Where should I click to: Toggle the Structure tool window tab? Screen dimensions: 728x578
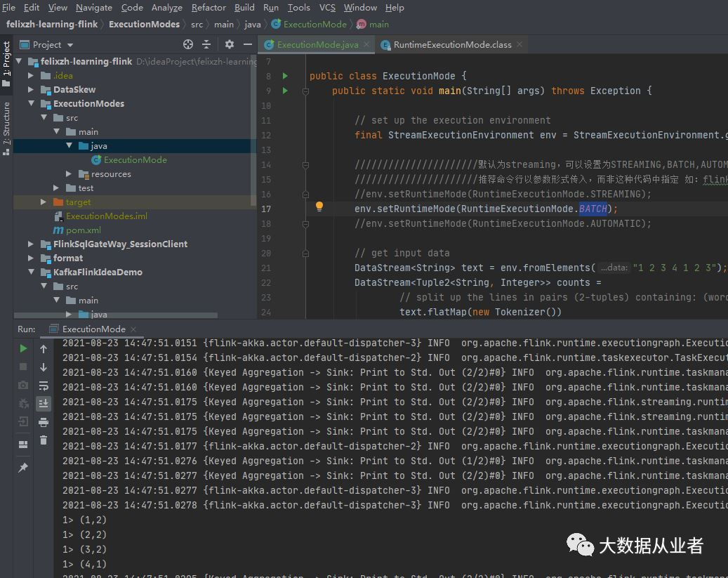6,126
